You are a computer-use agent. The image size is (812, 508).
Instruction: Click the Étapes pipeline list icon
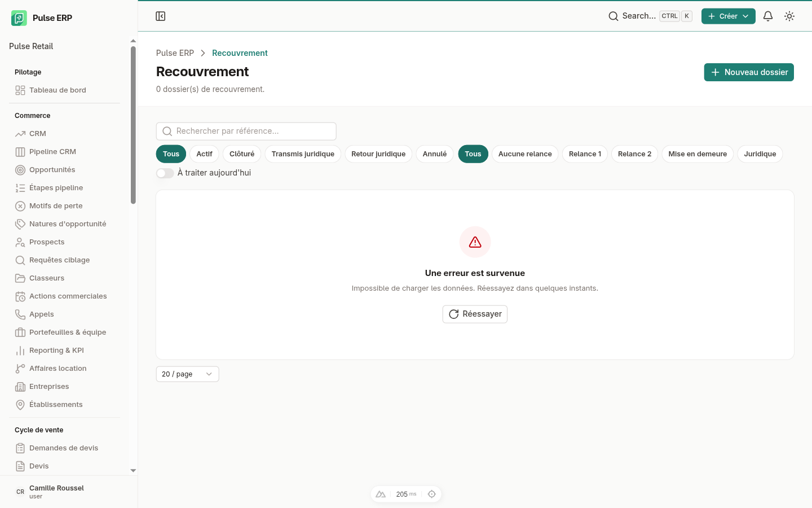(x=20, y=188)
